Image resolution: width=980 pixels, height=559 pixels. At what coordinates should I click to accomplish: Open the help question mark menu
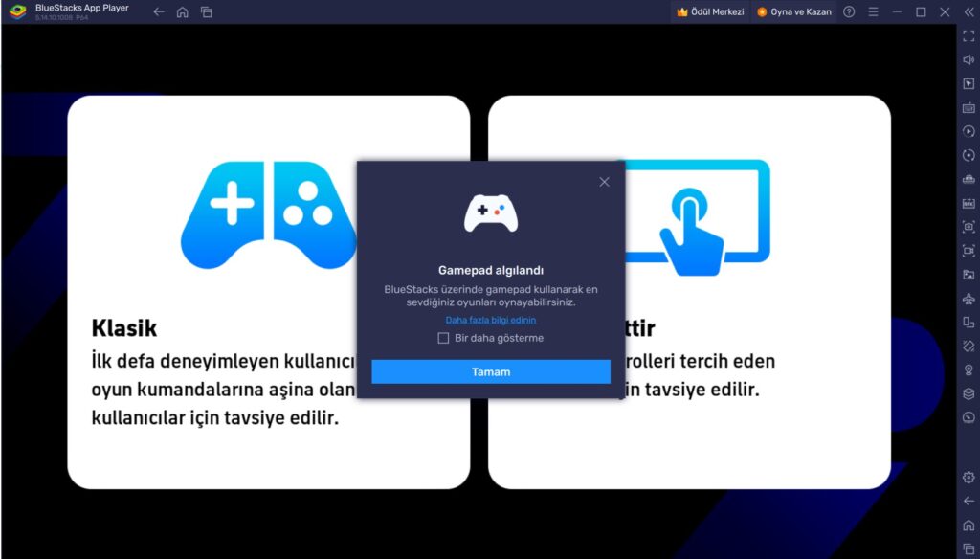point(851,11)
